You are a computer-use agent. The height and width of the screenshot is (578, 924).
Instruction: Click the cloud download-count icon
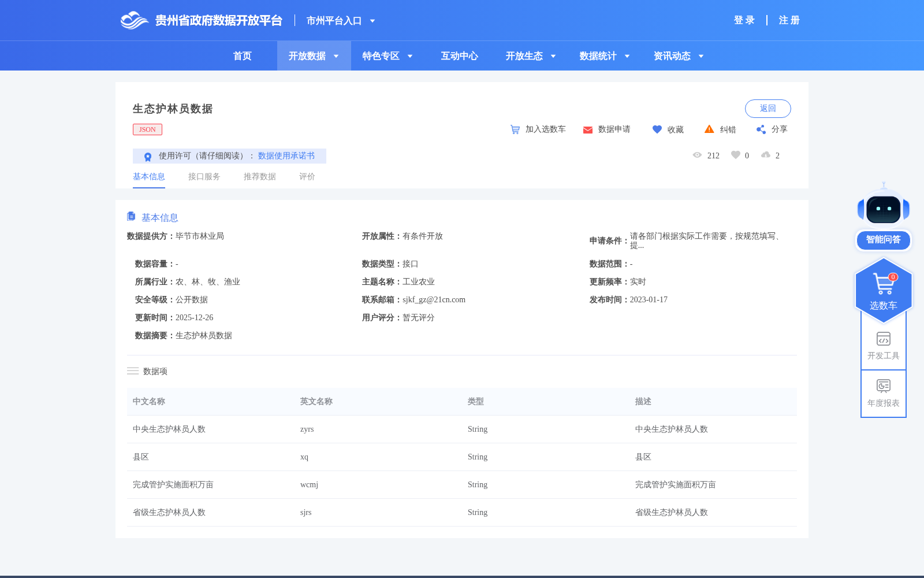coord(766,155)
